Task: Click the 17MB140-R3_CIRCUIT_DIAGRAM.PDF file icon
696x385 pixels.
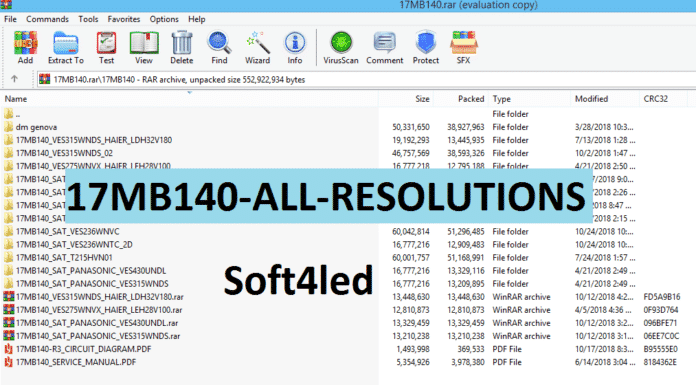Action: click(8, 349)
